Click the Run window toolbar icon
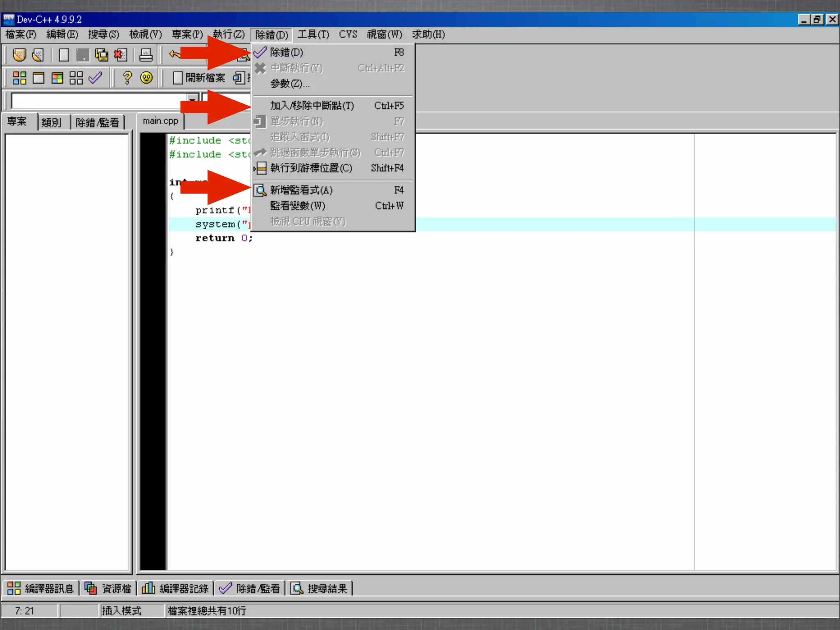Viewport: 840px width, 630px height. tap(39, 78)
